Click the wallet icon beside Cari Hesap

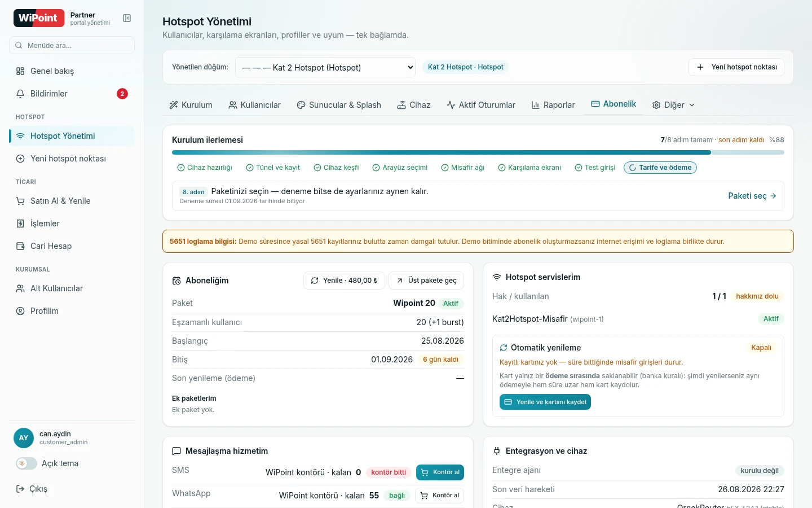click(x=20, y=246)
